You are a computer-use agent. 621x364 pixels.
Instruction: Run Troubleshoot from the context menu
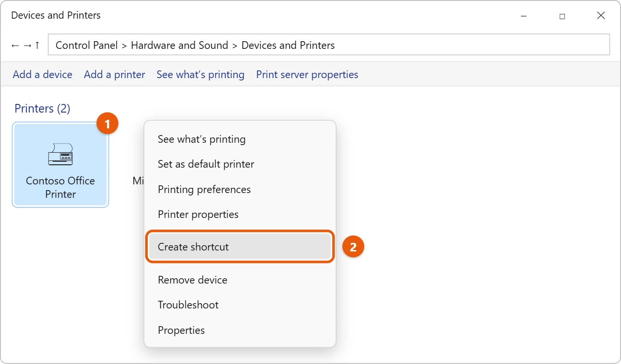[240, 305]
